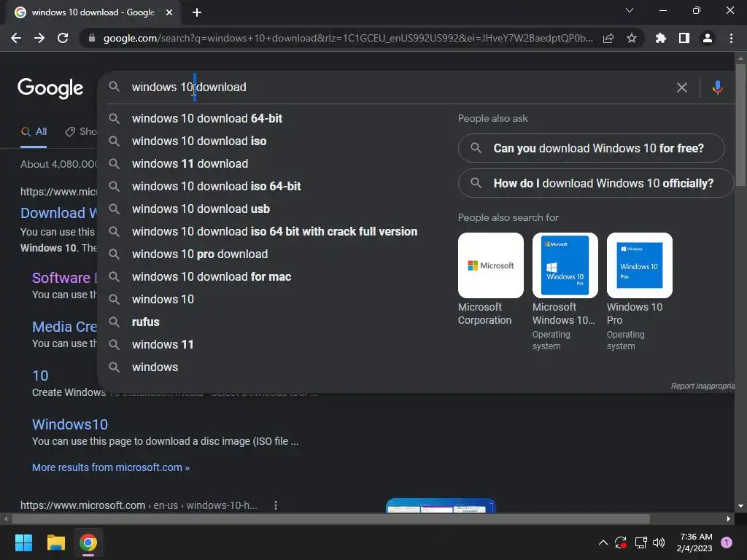The image size is (747, 560).
Task: Open 'Can you download Windows 10 for free?'
Action: click(591, 148)
